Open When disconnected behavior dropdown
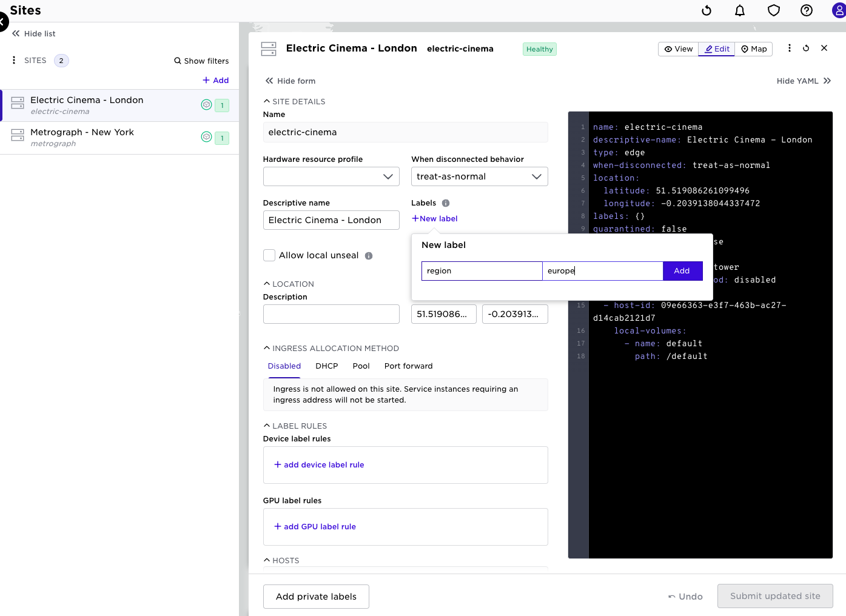846x616 pixels. click(x=479, y=176)
